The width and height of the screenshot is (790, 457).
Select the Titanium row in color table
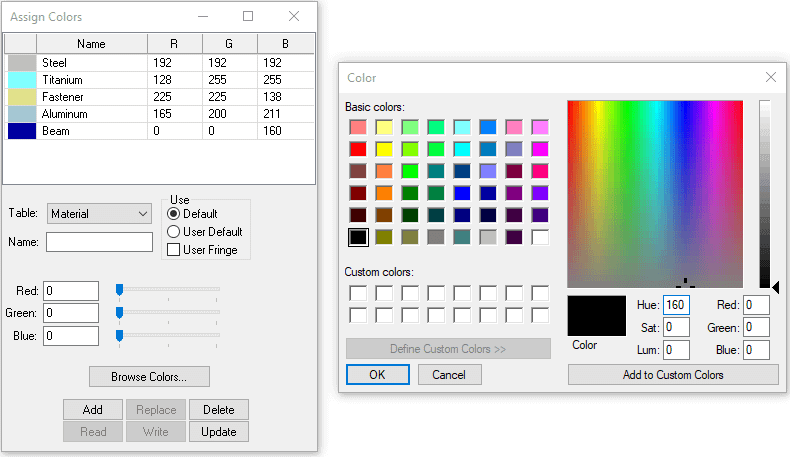[91, 80]
